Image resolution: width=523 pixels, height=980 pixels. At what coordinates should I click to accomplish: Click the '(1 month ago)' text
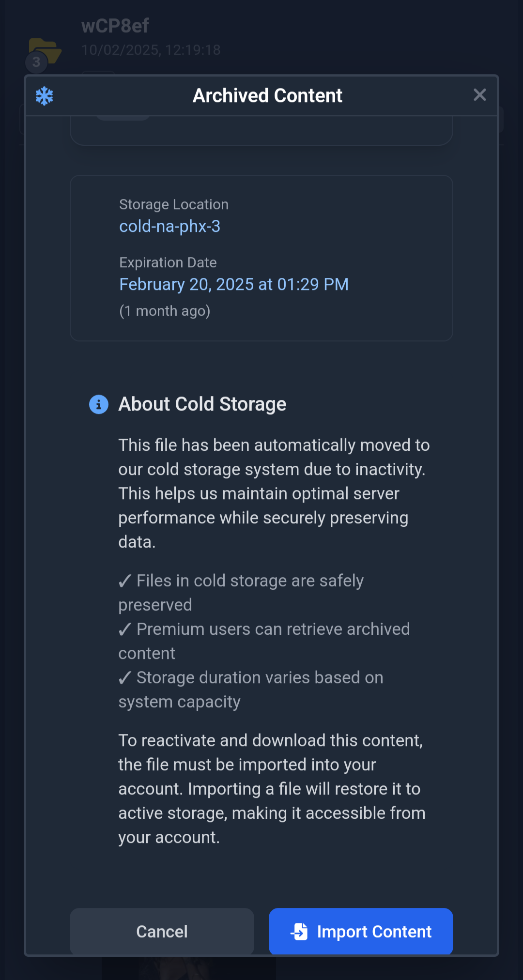(x=165, y=311)
